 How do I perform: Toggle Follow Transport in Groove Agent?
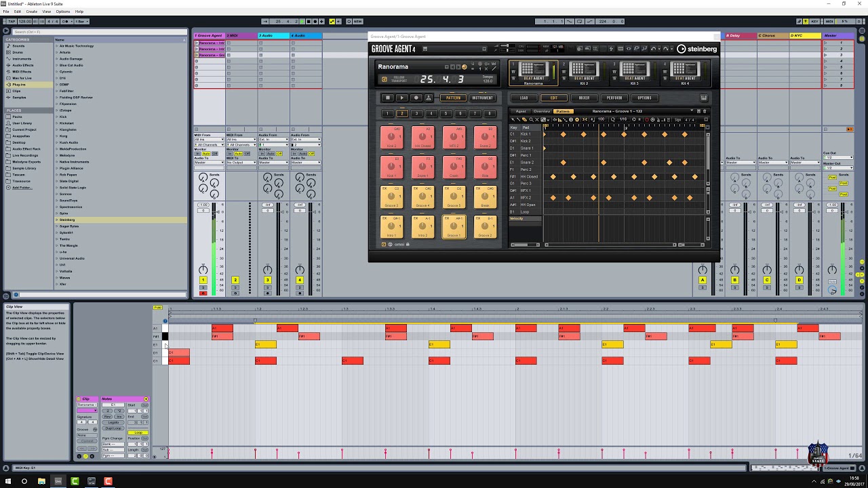pyautogui.click(x=384, y=79)
